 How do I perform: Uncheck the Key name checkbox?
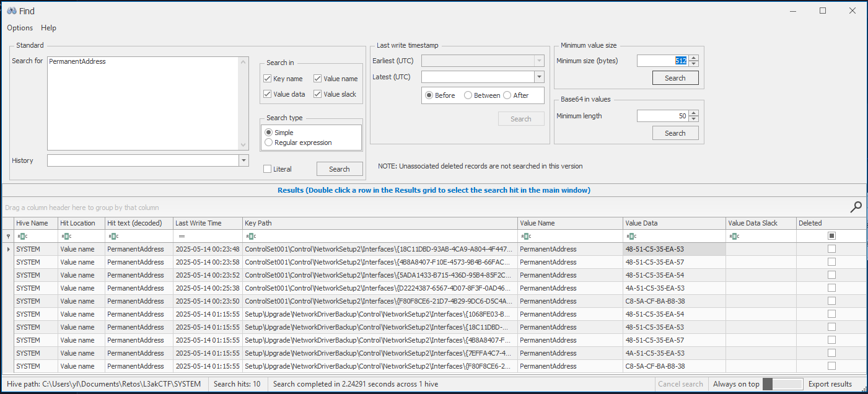(x=268, y=79)
